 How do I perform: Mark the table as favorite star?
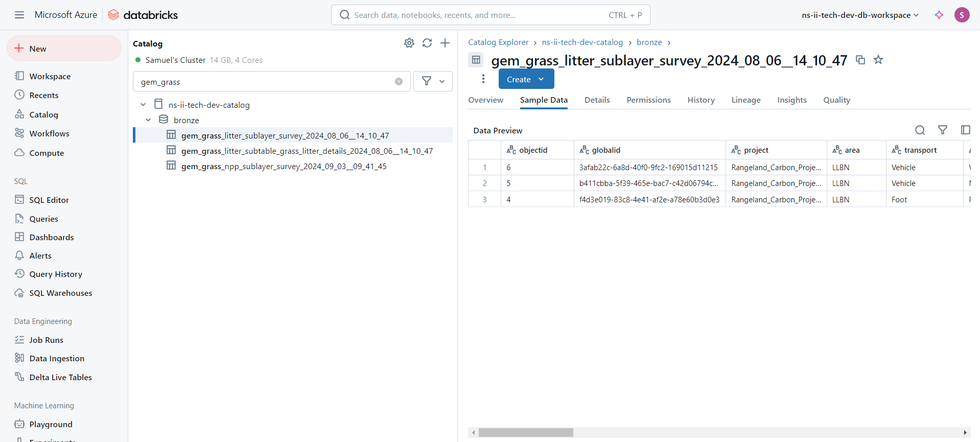878,60
